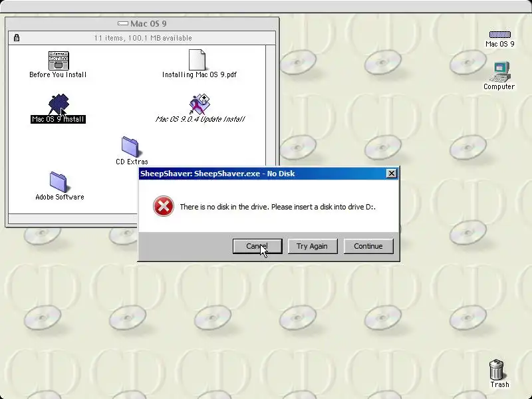Select the Computer icon on the desktop

click(500, 72)
